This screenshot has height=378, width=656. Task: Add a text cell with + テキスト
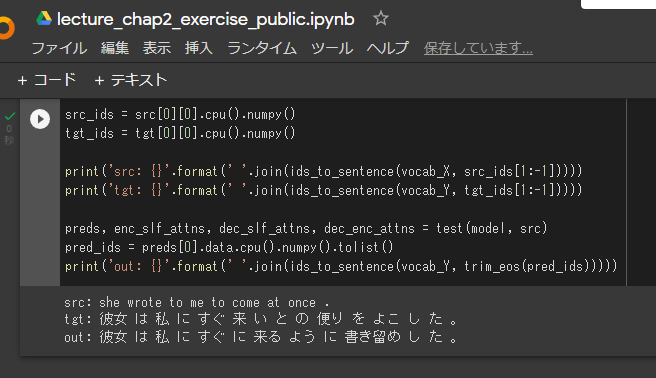click(131, 80)
